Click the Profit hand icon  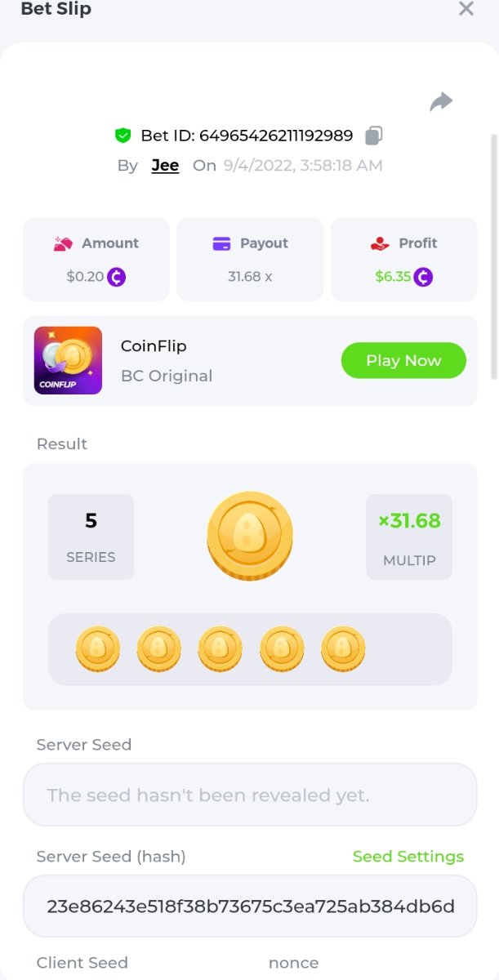380,243
